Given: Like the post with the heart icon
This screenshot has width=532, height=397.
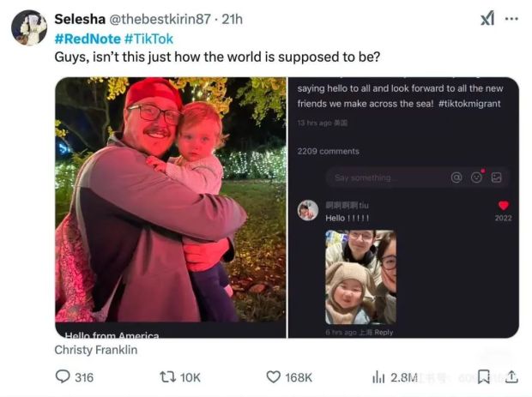Looking at the screenshot, I should pos(273,376).
